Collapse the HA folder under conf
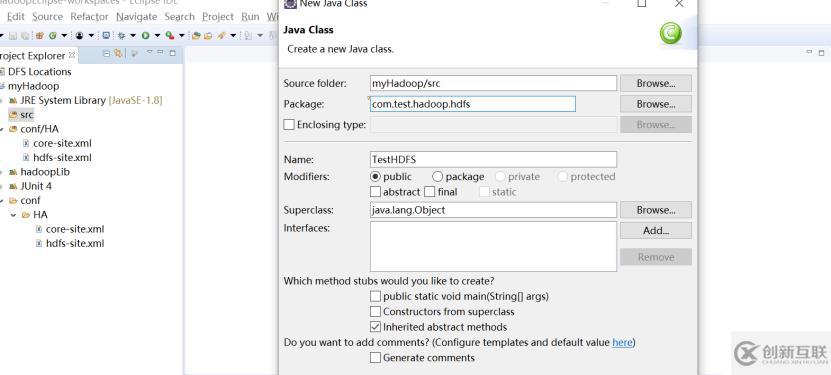 [x=13, y=215]
